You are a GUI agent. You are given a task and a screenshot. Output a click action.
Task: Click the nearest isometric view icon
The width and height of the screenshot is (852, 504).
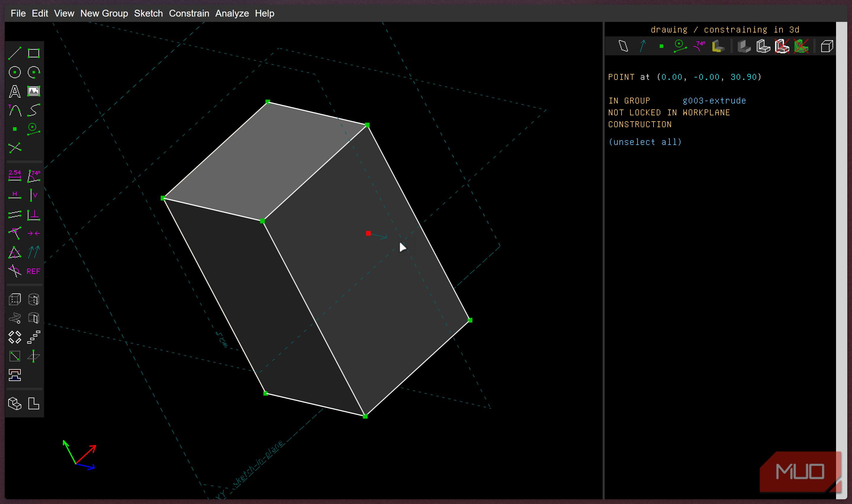tap(14, 404)
